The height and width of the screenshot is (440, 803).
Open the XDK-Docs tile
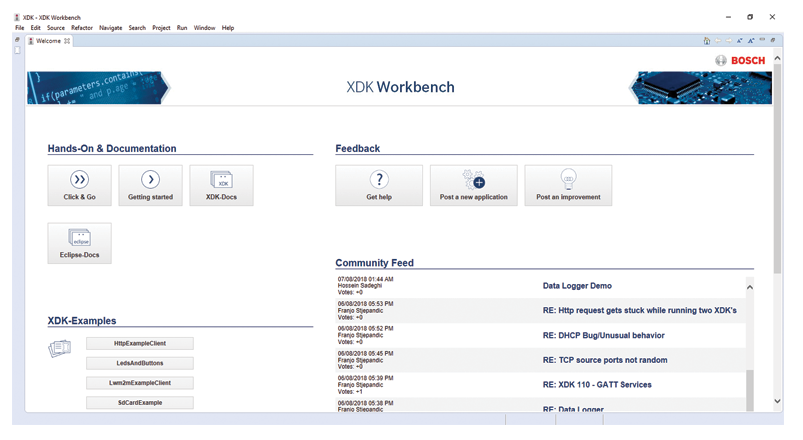tap(221, 185)
